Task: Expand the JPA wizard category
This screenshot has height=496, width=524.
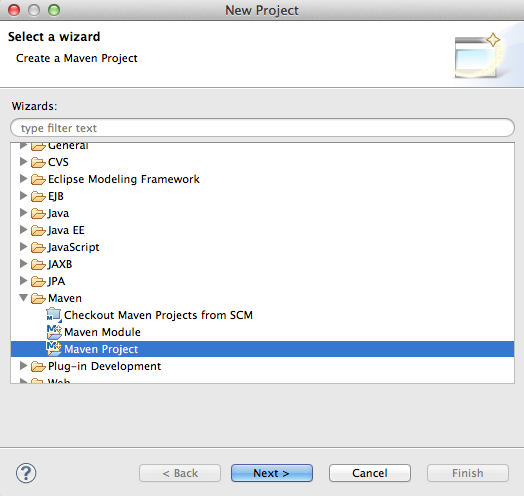Action: [x=23, y=280]
